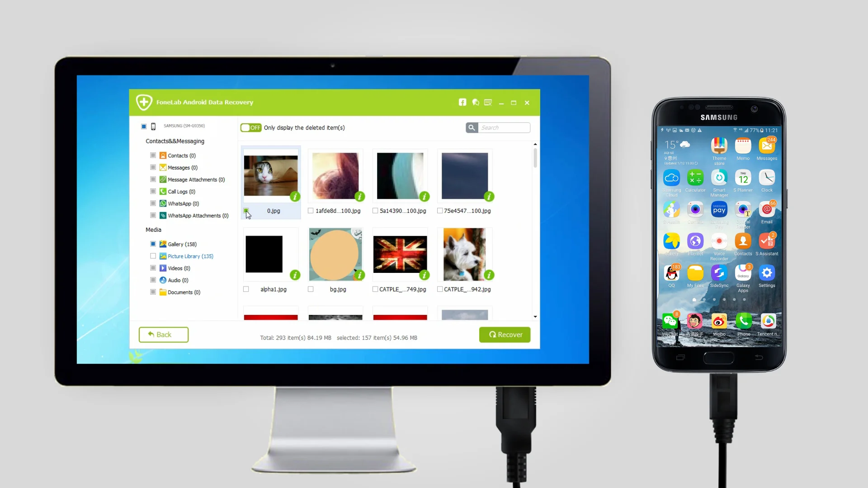The image size is (868, 488).
Task: Click the search icon in the search bar
Action: click(x=472, y=127)
